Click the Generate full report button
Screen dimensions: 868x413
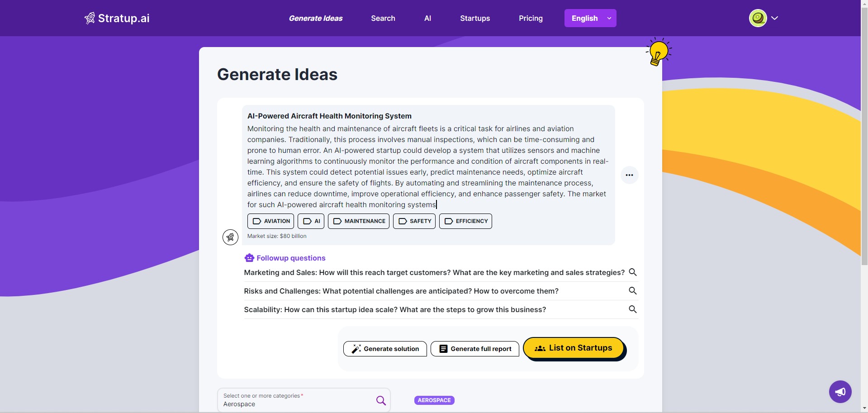[475, 349]
